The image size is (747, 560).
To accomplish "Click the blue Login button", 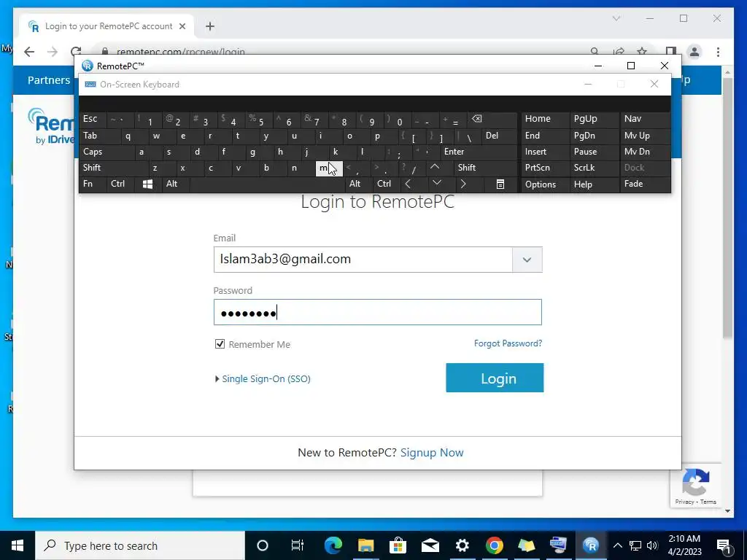I will [x=495, y=378].
